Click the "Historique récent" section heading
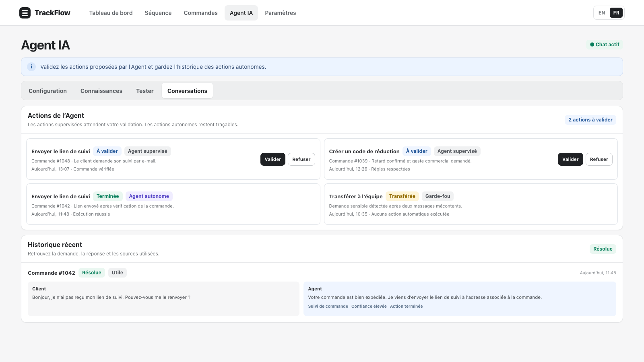This screenshot has width=644, height=362. [55, 245]
